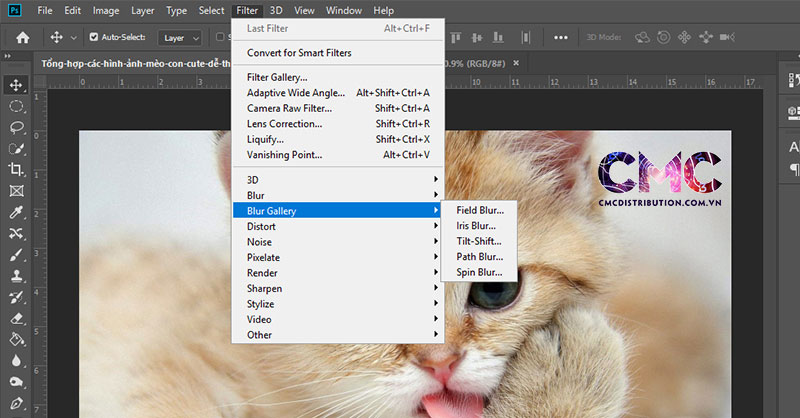The image size is (800, 418).
Task: Select the Crop tool
Action: pos(16,169)
